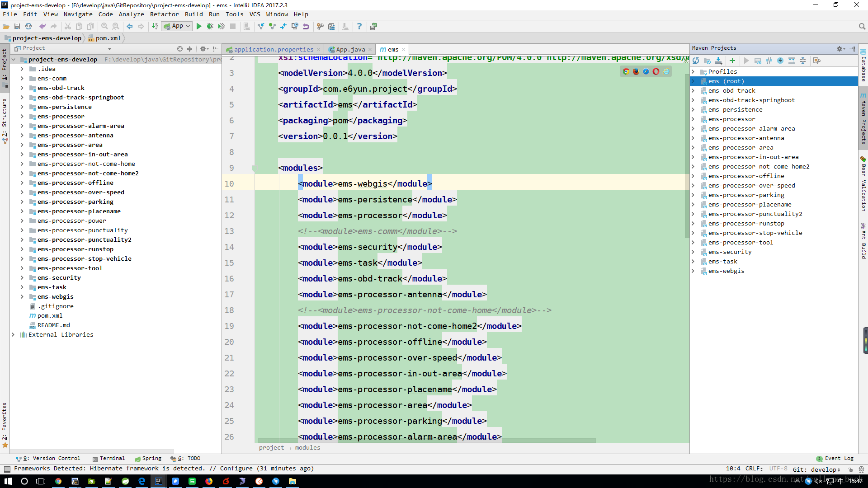
Task: Open the Refactor menu
Action: pyautogui.click(x=164, y=14)
